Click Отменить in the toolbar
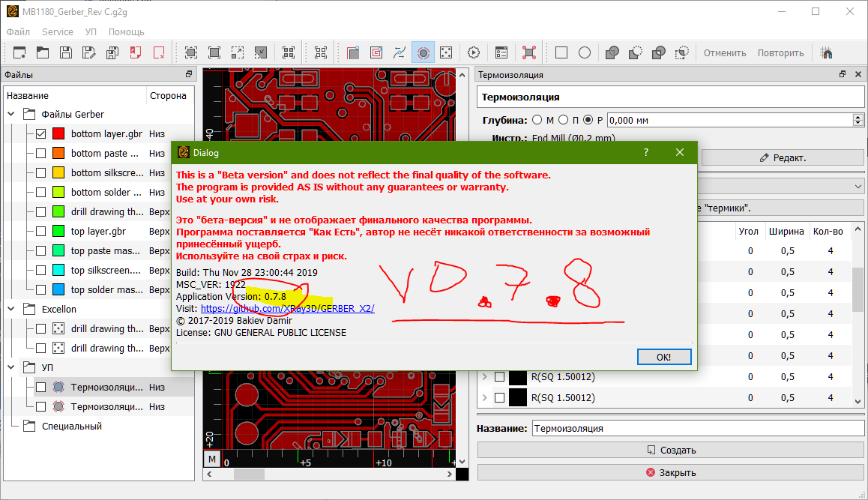The height and width of the screenshot is (500, 868). coord(725,52)
